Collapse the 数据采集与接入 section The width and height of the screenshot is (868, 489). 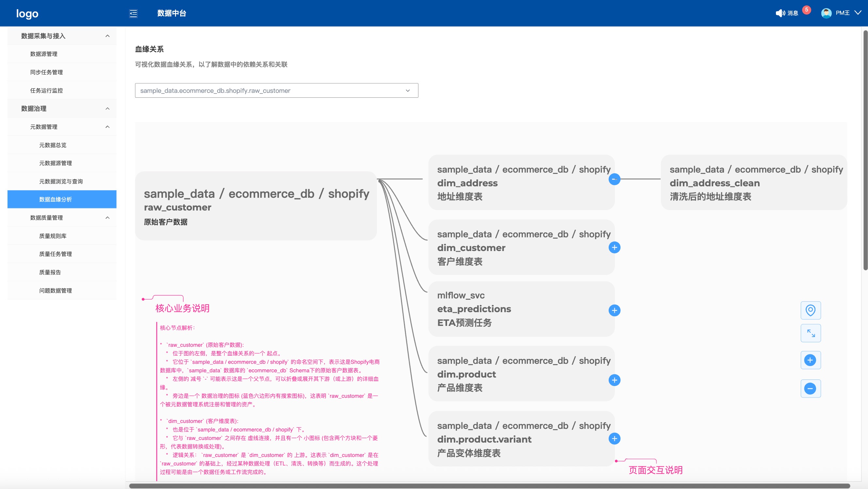pos(62,36)
